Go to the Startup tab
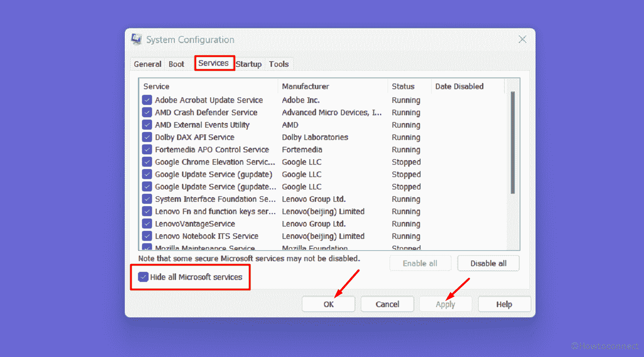 248,64
